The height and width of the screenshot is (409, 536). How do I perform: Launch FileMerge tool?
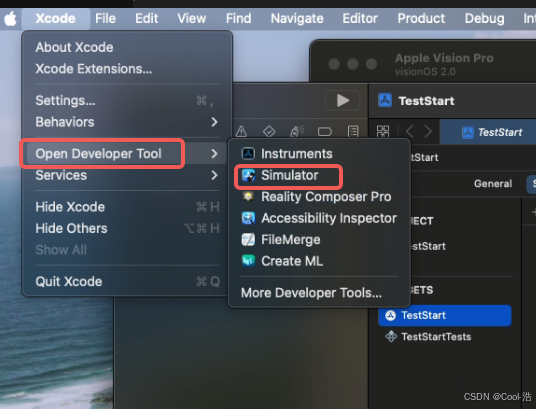(319, 240)
